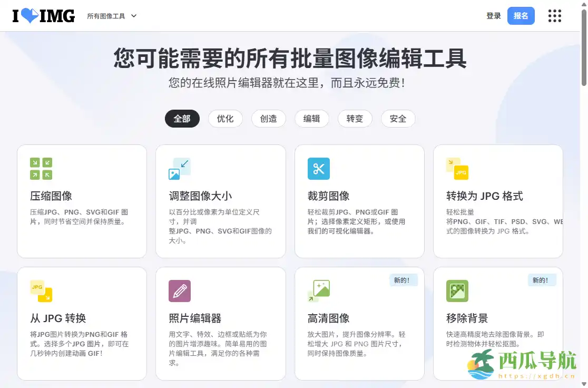Select the 压缩图像 compress tool icon
The width and height of the screenshot is (588, 388).
41,169
